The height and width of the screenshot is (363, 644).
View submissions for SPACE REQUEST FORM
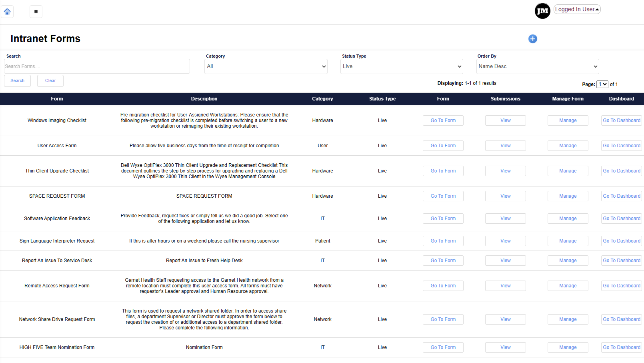point(506,196)
